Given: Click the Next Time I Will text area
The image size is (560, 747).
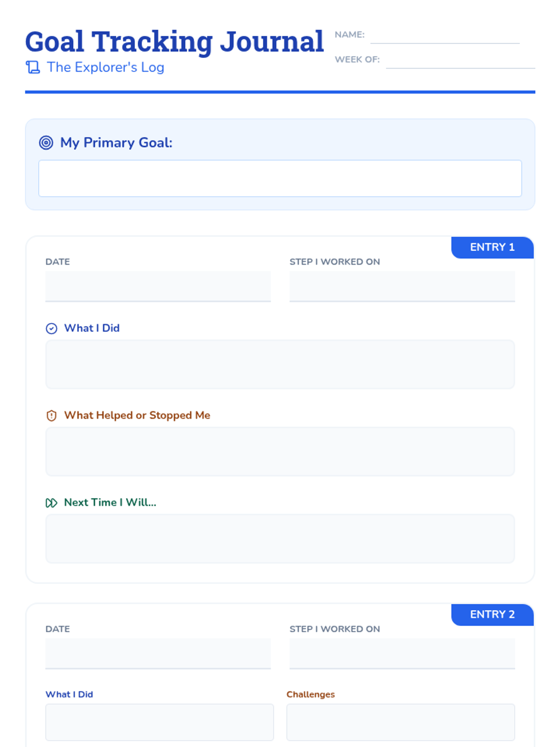Looking at the screenshot, I should click(x=280, y=538).
